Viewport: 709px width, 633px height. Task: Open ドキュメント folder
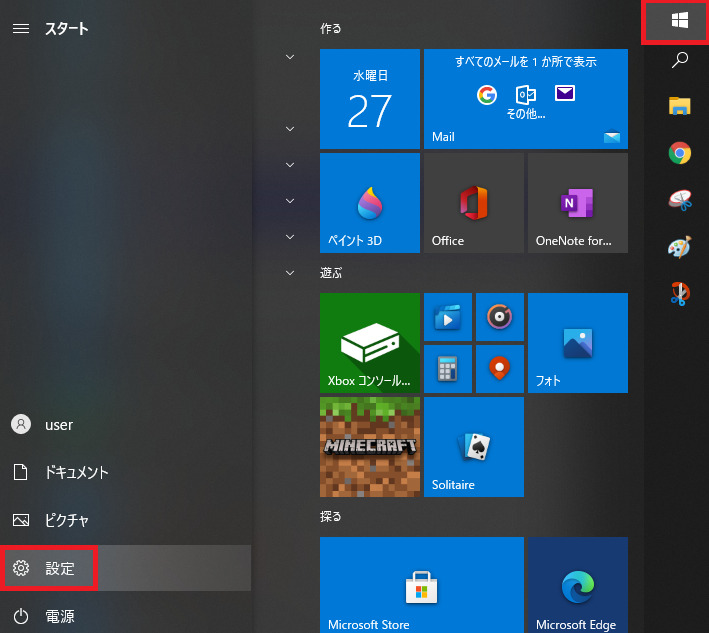126,472
